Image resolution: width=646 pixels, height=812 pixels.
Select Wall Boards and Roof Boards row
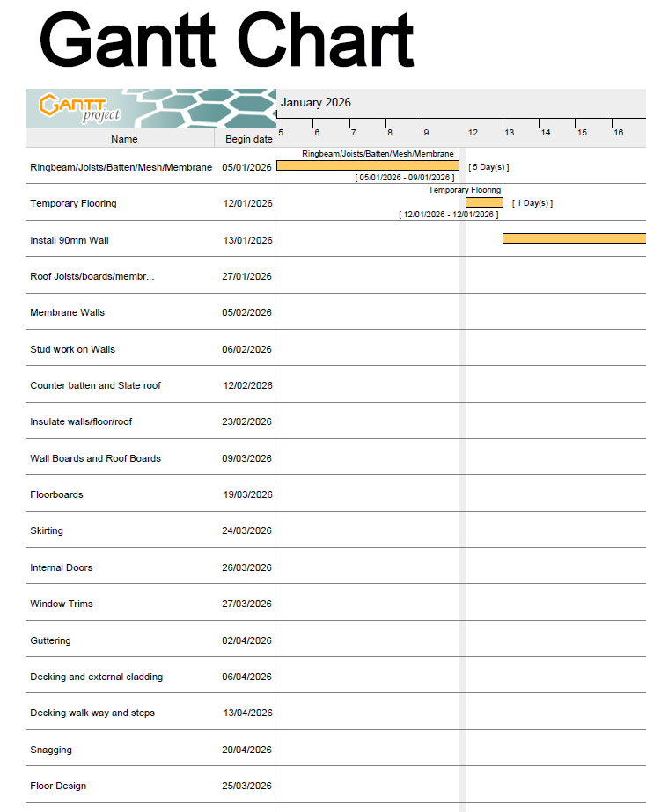[95, 458]
